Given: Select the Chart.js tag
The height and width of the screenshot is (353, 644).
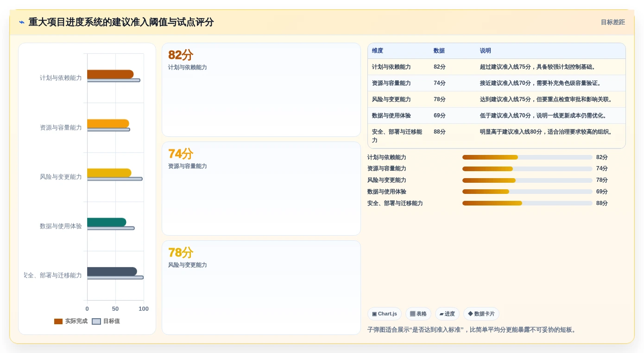Looking at the screenshot, I should tap(385, 314).
